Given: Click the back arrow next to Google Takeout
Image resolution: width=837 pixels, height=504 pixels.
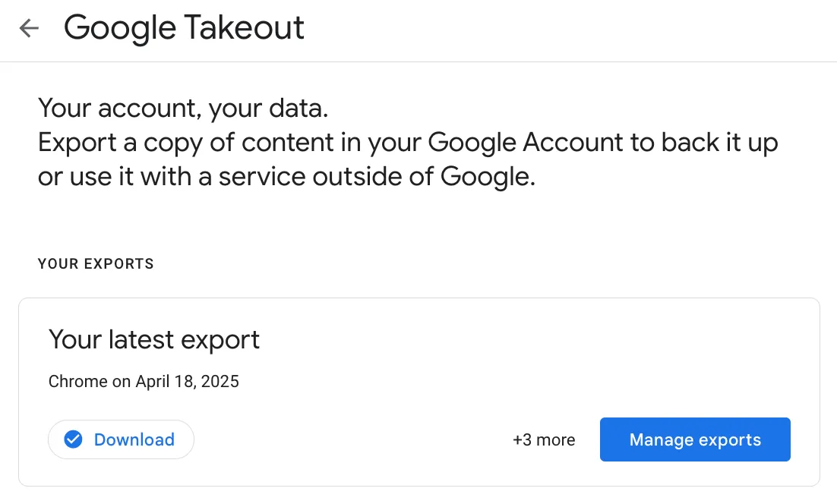Looking at the screenshot, I should [x=28, y=27].
